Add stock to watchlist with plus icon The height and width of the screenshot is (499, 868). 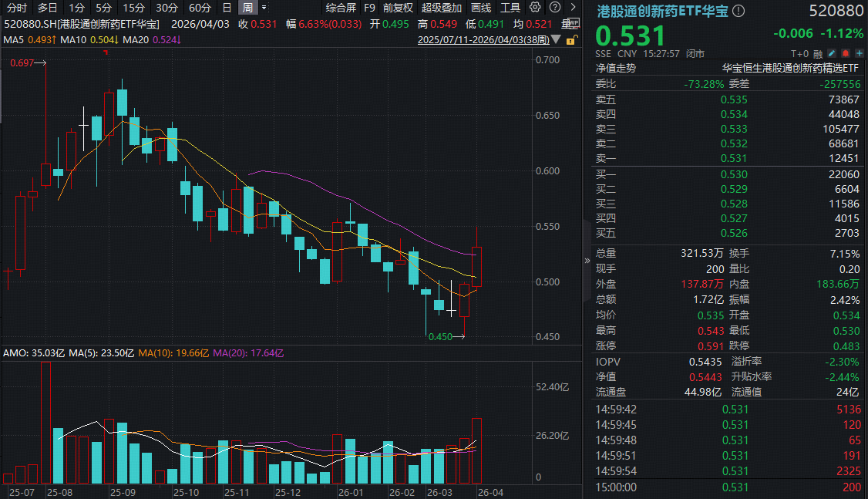pos(859,54)
